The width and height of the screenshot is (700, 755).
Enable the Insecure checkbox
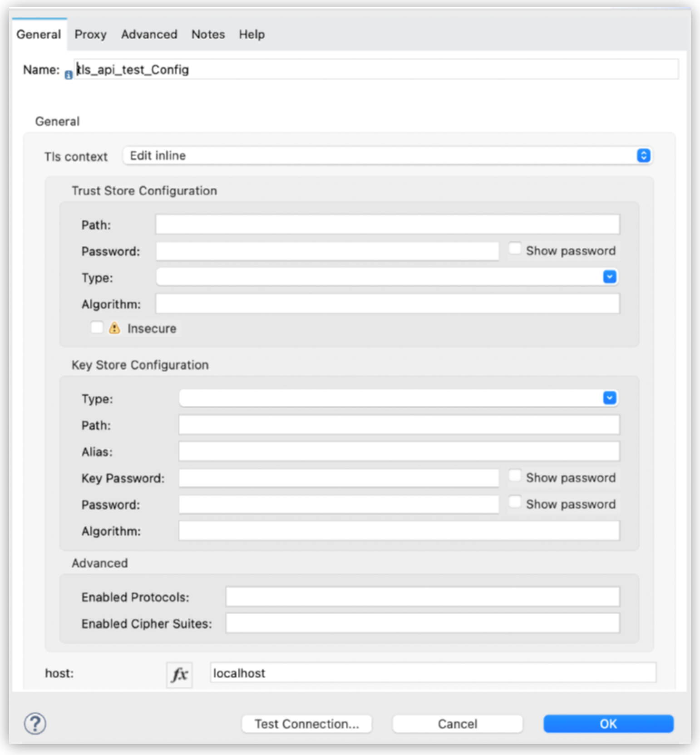tap(97, 328)
